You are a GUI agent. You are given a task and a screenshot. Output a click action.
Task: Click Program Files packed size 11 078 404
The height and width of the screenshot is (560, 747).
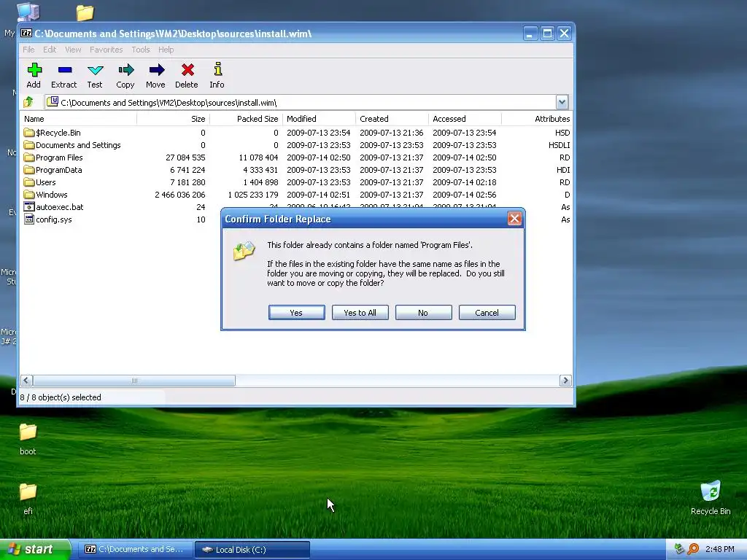click(258, 157)
